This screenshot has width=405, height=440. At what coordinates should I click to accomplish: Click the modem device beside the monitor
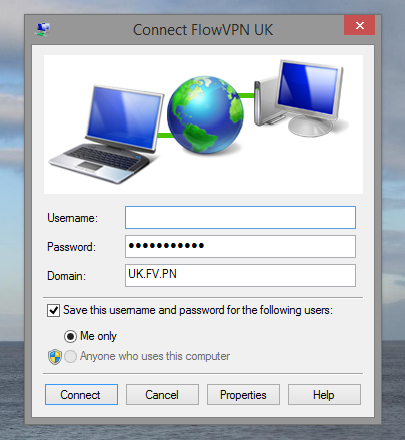(x=265, y=103)
